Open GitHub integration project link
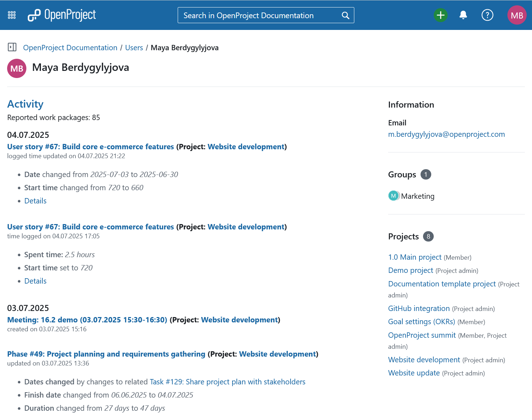This screenshot has width=532, height=420. click(419, 308)
